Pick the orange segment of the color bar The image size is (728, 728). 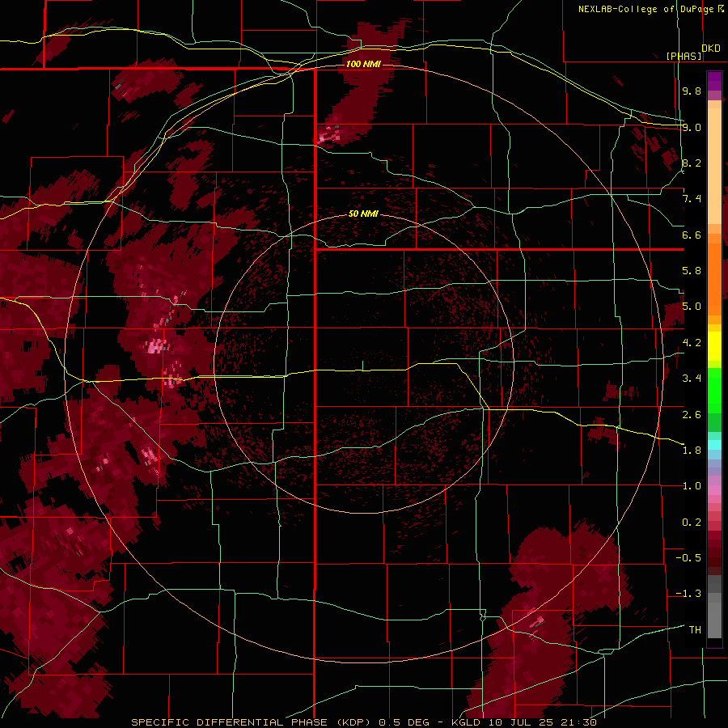pyautogui.click(x=714, y=278)
